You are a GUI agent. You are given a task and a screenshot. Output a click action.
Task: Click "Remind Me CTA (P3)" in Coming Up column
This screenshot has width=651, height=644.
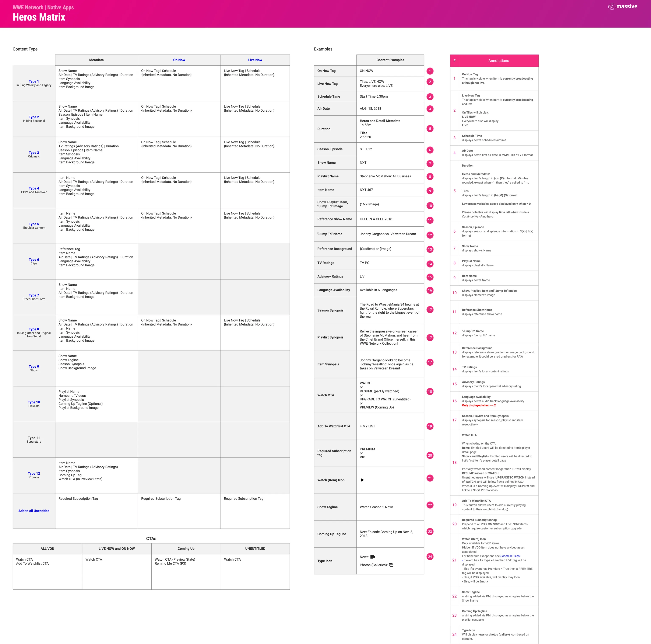click(x=170, y=563)
